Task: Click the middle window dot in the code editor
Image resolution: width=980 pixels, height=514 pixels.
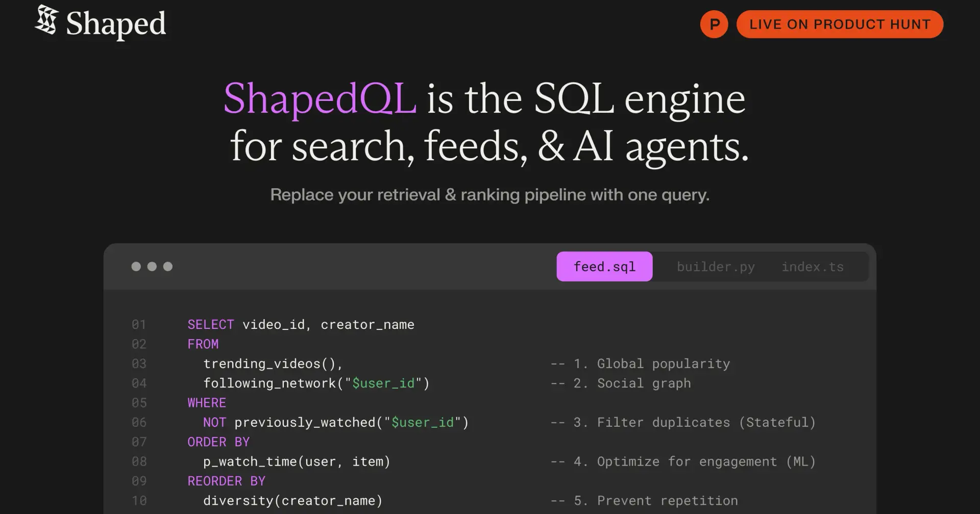Action: tap(152, 266)
